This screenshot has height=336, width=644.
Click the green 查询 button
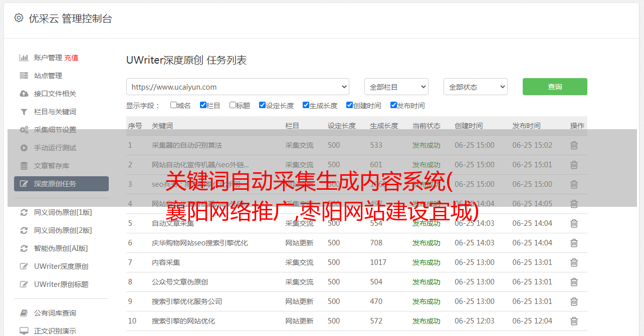tap(555, 87)
